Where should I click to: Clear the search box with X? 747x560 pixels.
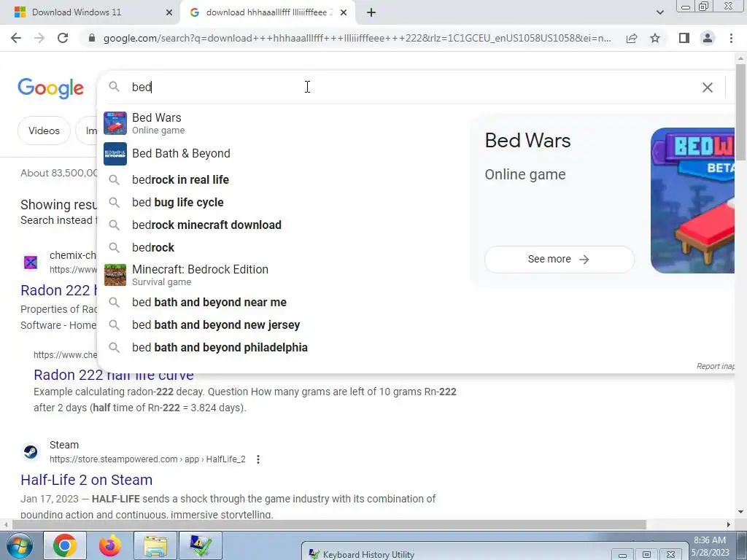pos(708,87)
